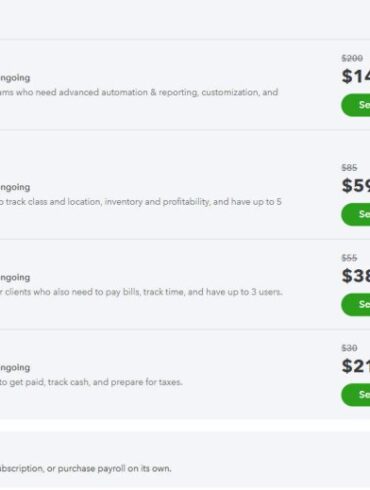Click the green Select button beside $85 plan
The height and width of the screenshot is (490, 370).
pos(356,214)
